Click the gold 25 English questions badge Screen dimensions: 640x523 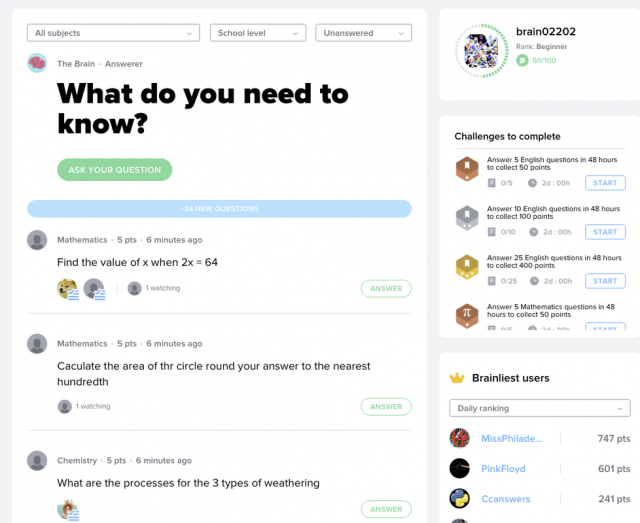point(467,267)
